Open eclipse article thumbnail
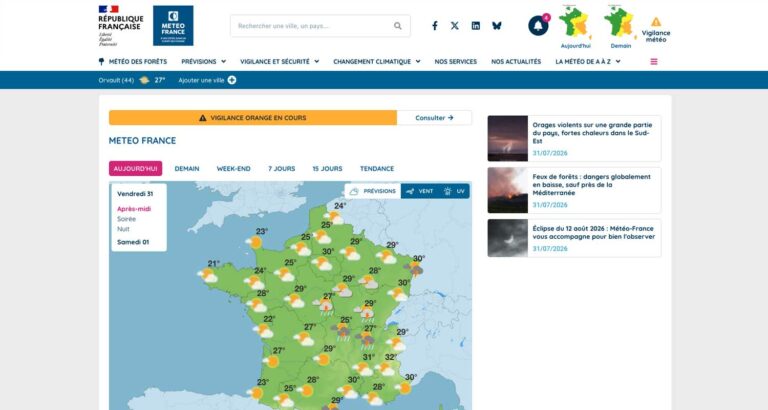Image resolution: width=768 pixels, height=410 pixels. [x=507, y=238]
